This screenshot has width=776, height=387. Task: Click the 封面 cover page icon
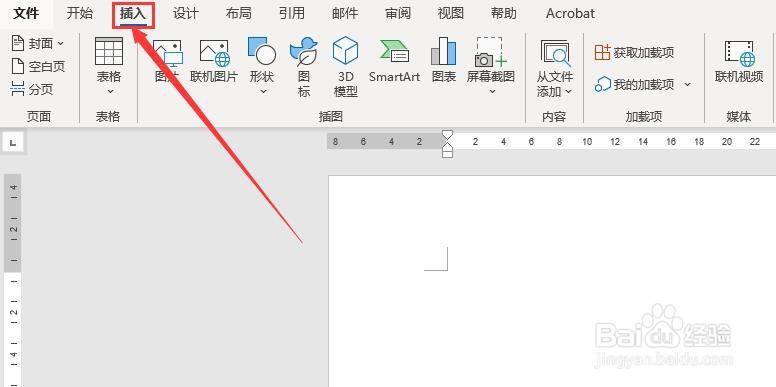click(x=17, y=43)
